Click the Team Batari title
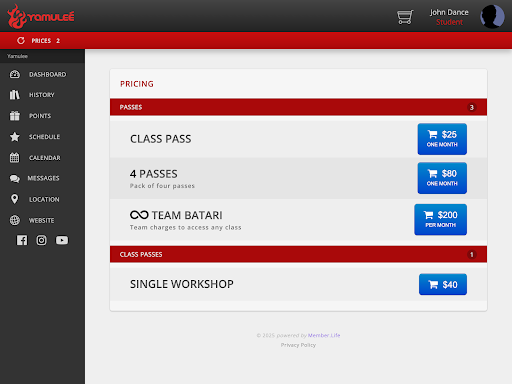This screenshot has width=512, height=384. [187, 215]
